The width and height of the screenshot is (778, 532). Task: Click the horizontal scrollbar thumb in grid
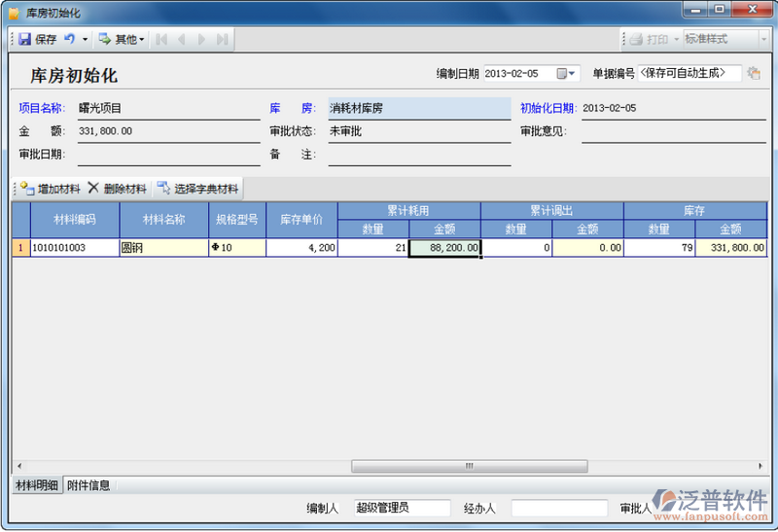[469, 466]
